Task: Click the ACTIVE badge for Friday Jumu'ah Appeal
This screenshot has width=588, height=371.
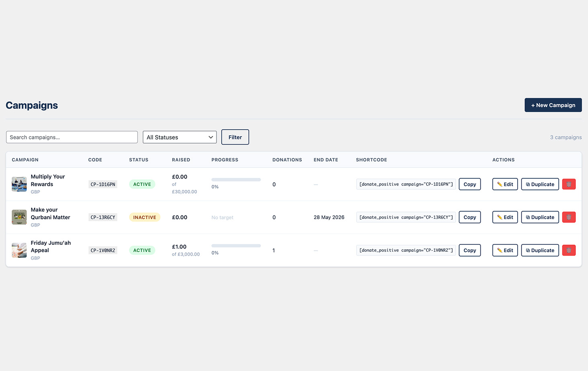Action: pyautogui.click(x=142, y=250)
